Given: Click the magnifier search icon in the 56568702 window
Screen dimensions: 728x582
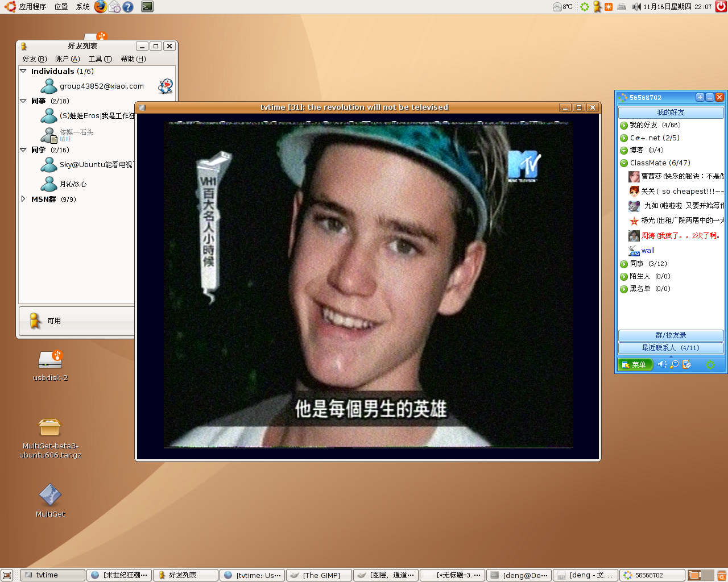Looking at the screenshot, I should click(x=675, y=364).
